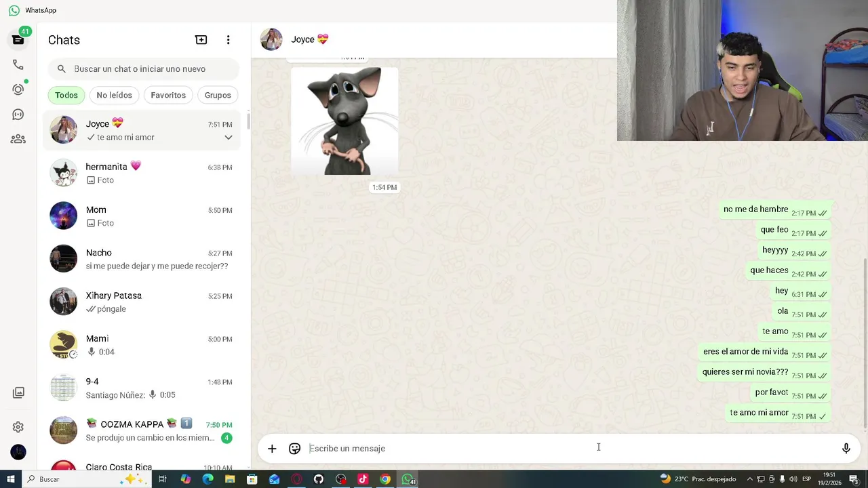
Task: Click the Windows taskbar search box
Action: pos(86,479)
